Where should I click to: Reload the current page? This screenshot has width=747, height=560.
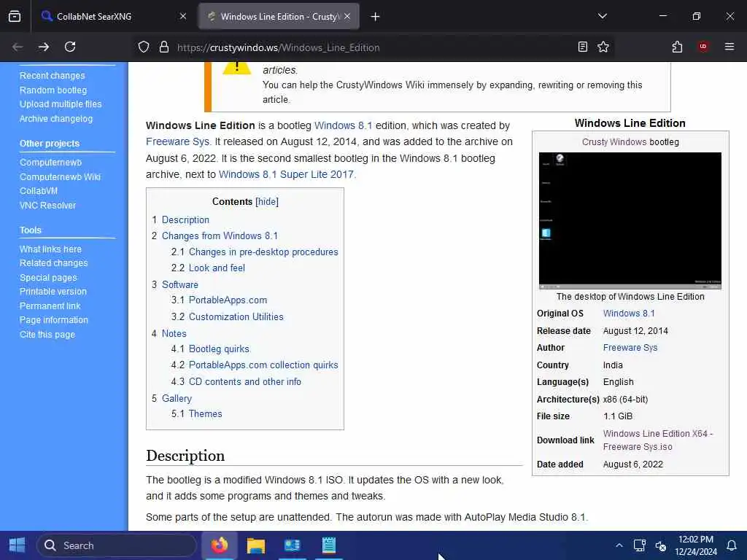(x=70, y=47)
